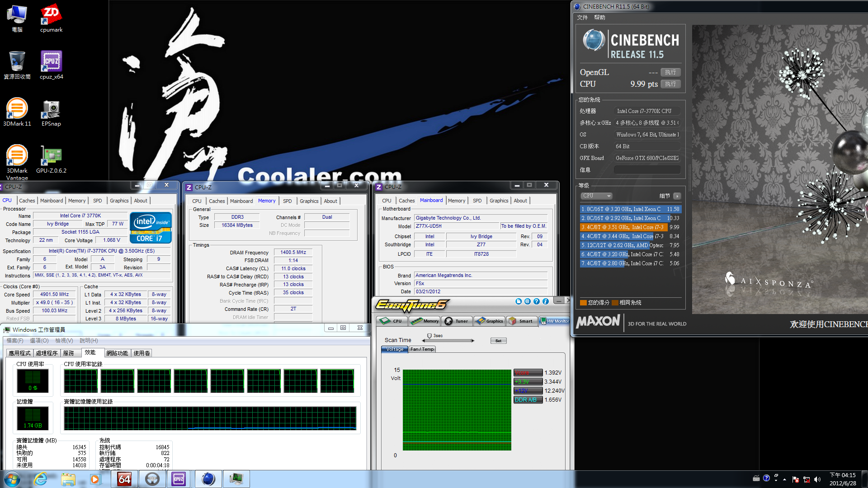Screen dimensions: 868x488
Task: Select the Fan / Temp sub-tab
Action: pos(422,349)
